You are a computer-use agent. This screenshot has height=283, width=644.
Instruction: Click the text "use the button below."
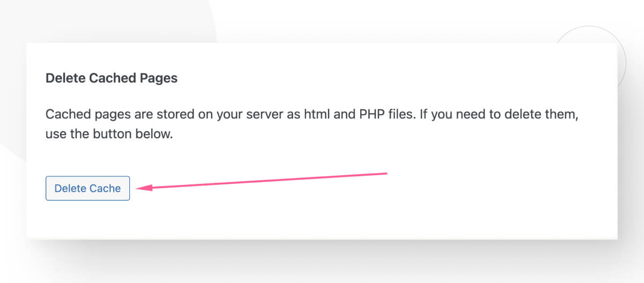[109, 134]
